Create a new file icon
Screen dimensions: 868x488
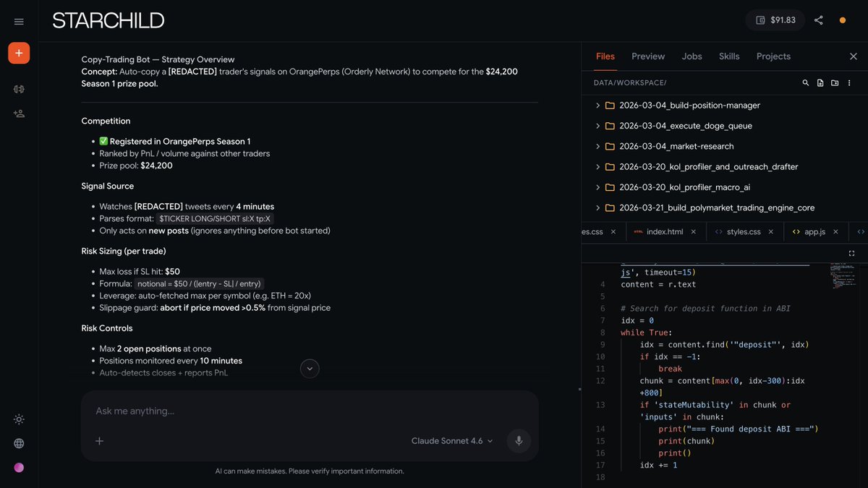pos(820,83)
